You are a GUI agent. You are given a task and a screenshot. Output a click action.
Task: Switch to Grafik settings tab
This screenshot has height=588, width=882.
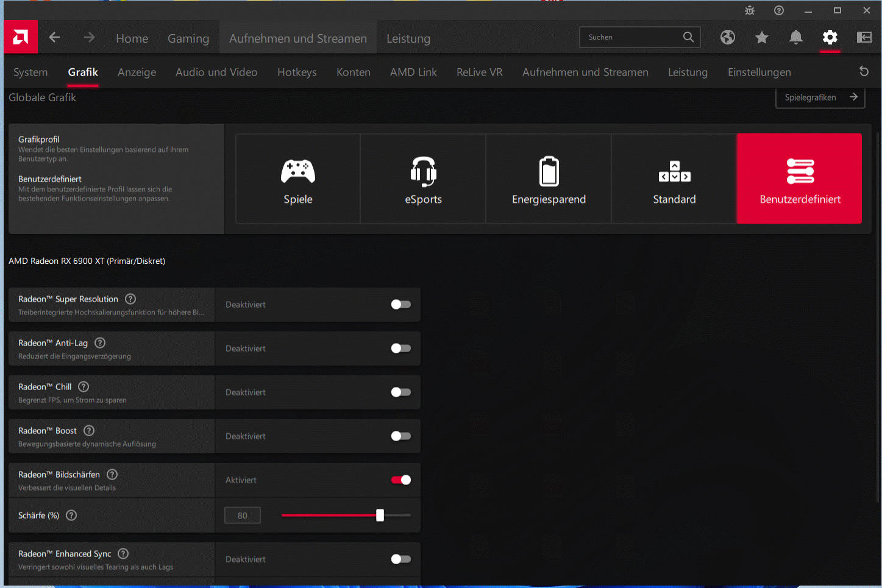click(83, 72)
